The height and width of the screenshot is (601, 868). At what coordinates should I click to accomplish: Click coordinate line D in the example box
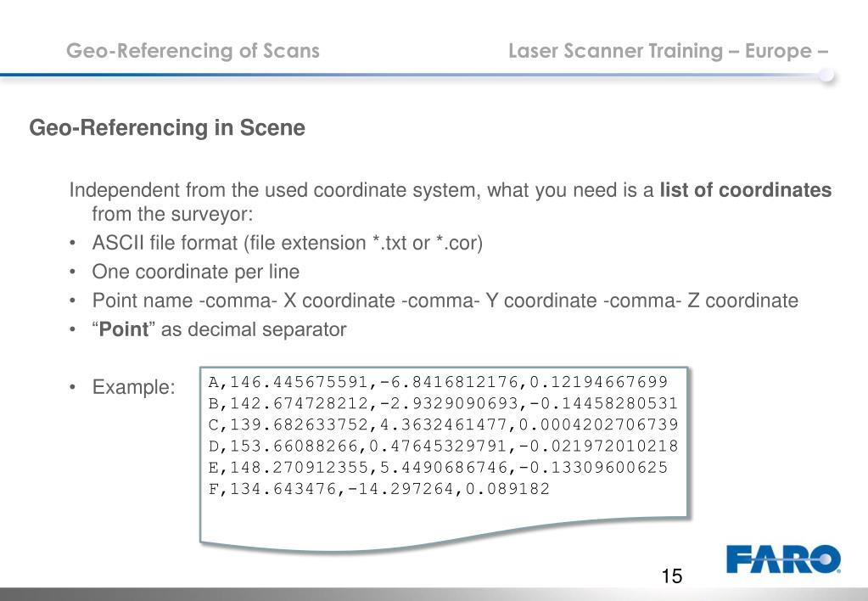click(x=443, y=446)
